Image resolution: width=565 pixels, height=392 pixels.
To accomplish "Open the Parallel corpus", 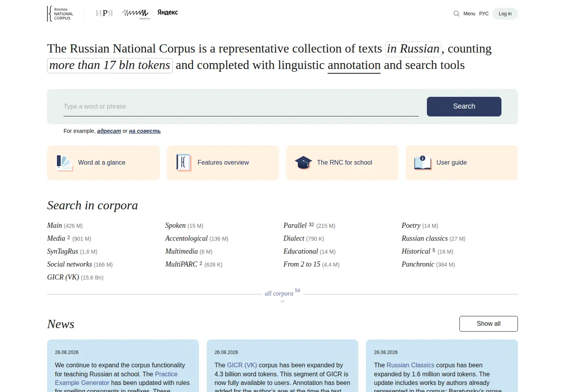I will click(x=295, y=225).
